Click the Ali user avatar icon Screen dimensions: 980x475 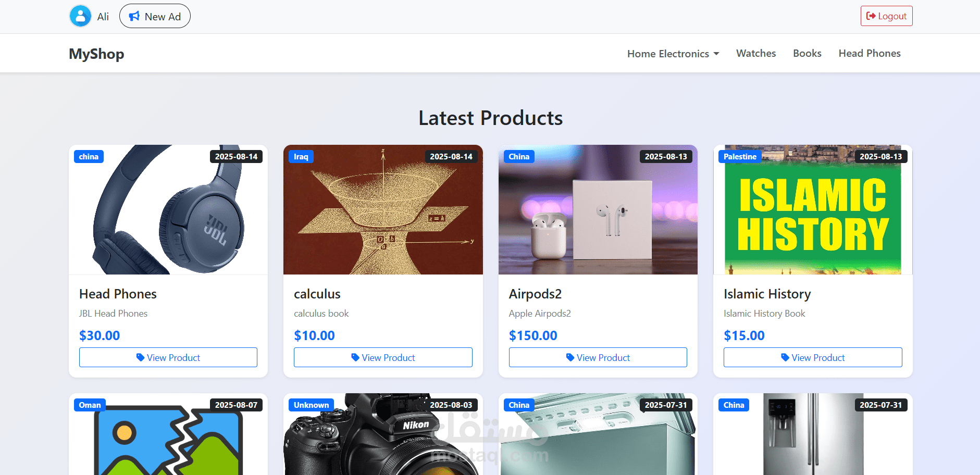click(x=80, y=16)
